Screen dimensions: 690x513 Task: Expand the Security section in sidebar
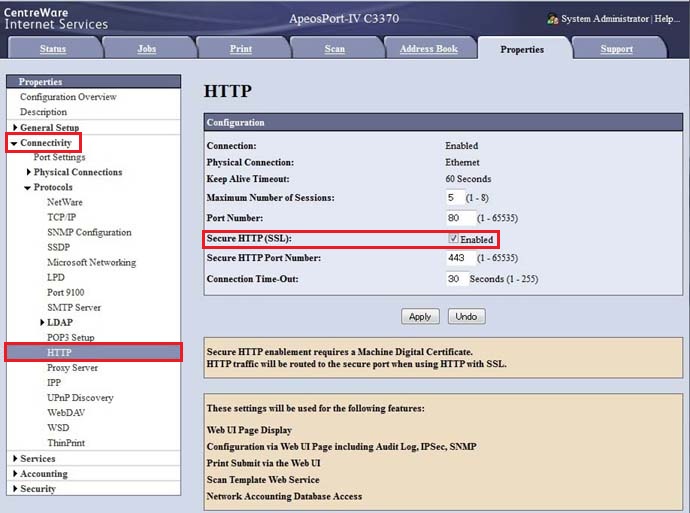pos(16,489)
